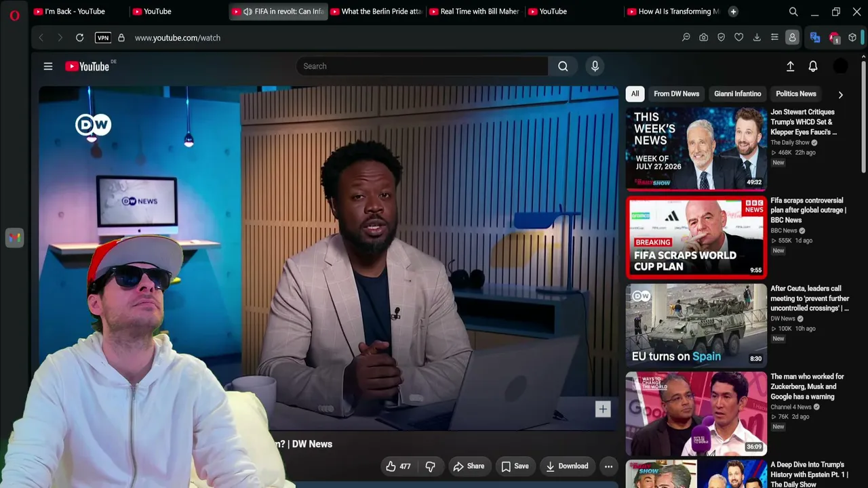Switch to the What the Berlin Pride tab

(x=378, y=12)
